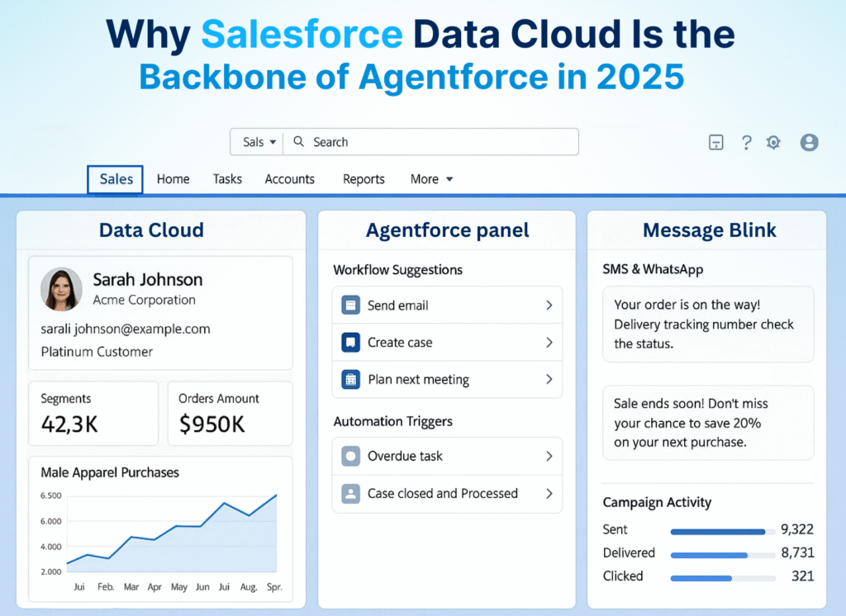Expand the Plan next meeting suggestion chevron
Screen dimensions: 846x616
[x=551, y=380]
